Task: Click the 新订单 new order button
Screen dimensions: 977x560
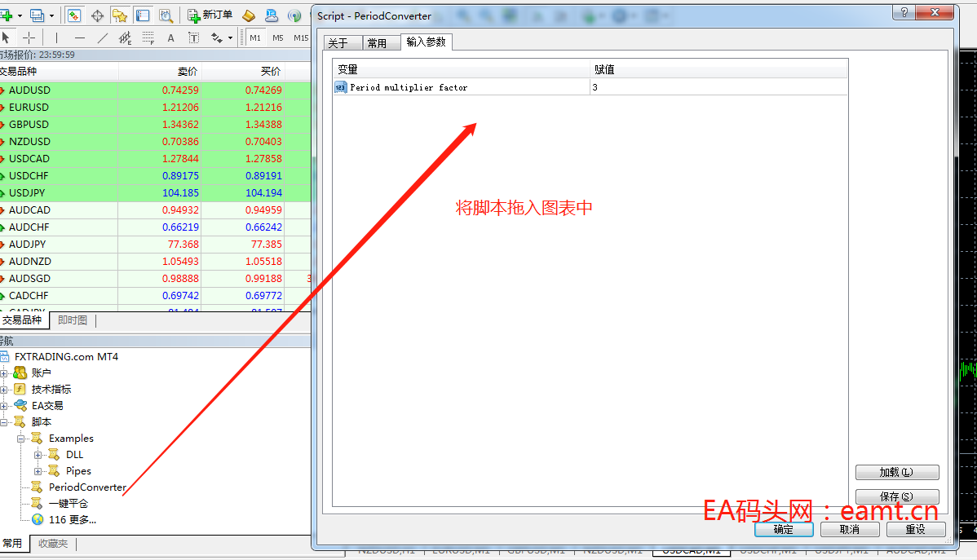Action: [210, 15]
